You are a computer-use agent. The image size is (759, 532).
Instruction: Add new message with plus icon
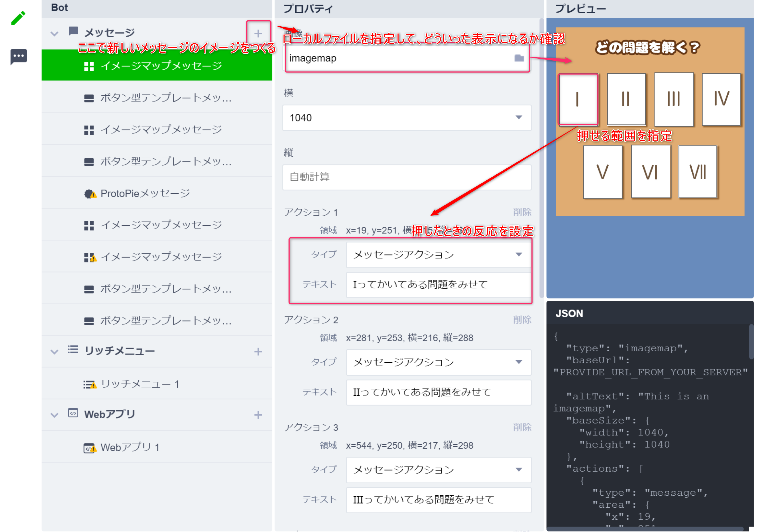click(x=258, y=34)
